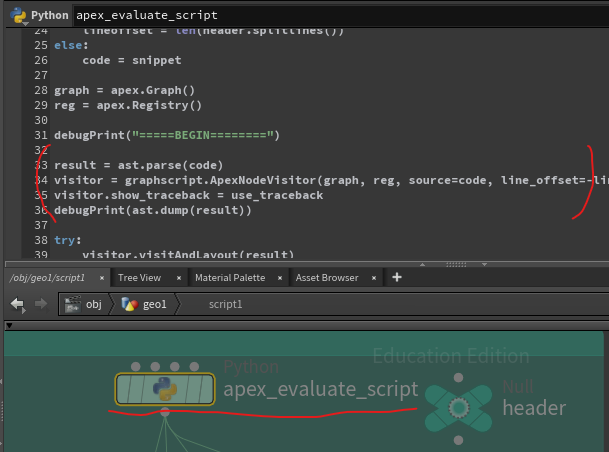The image size is (609, 452).
Task: Go back in network navigation history
Action: pyautogui.click(x=18, y=304)
